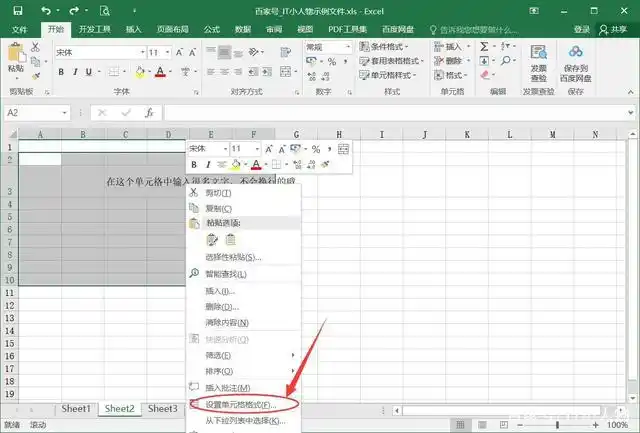The image size is (640, 433).
Task: Click the font color A in mini toolbar
Action: pos(256,165)
